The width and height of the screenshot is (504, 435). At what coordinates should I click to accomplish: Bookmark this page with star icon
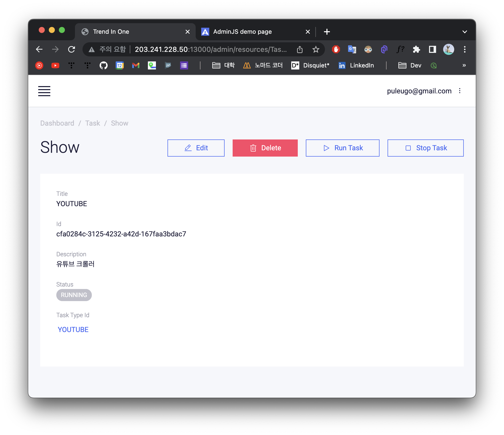(x=316, y=49)
